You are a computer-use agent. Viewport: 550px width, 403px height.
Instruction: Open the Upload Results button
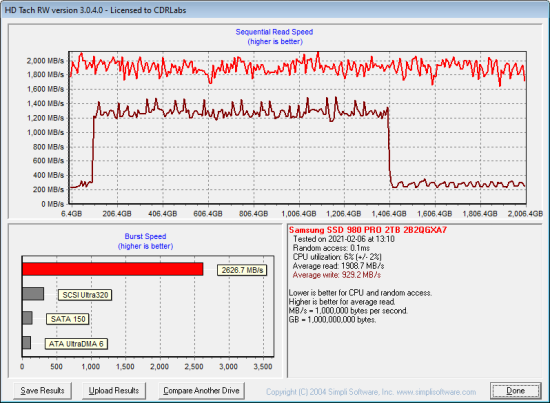(x=114, y=391)
